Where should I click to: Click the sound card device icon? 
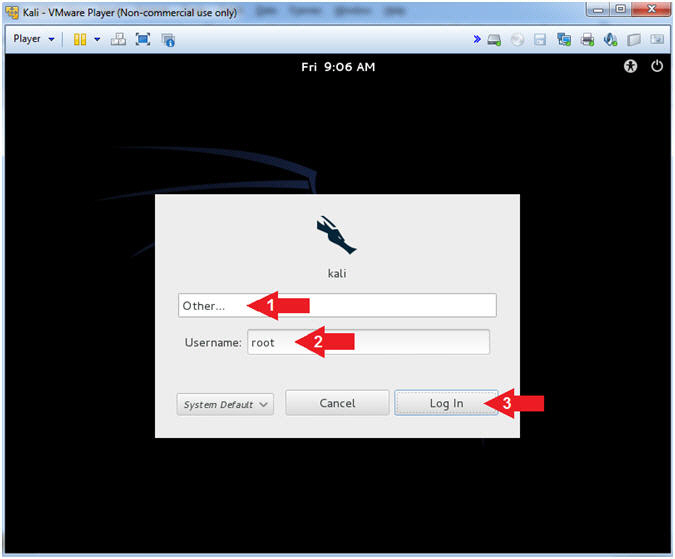[x=610, y=40]
